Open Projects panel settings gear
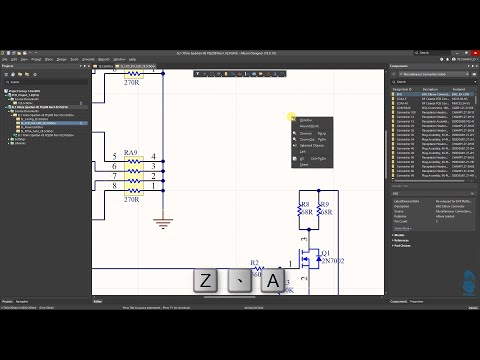The height and width of the screenshot is (360, 480). pos(35,74)
